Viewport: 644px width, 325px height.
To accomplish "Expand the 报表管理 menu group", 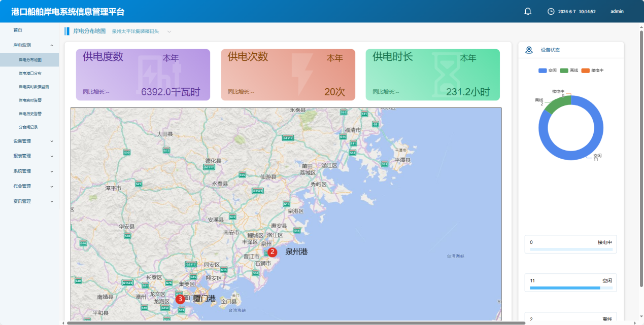I will click(x=33, y=156).
